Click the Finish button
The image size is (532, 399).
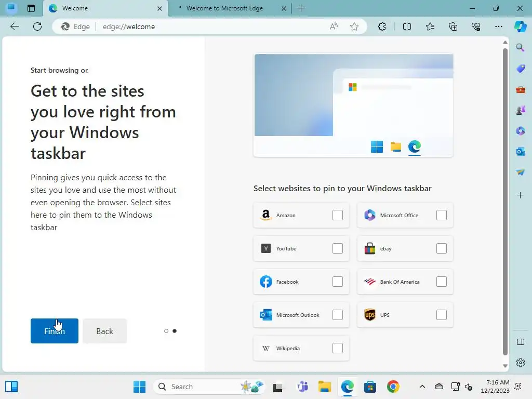54,331
